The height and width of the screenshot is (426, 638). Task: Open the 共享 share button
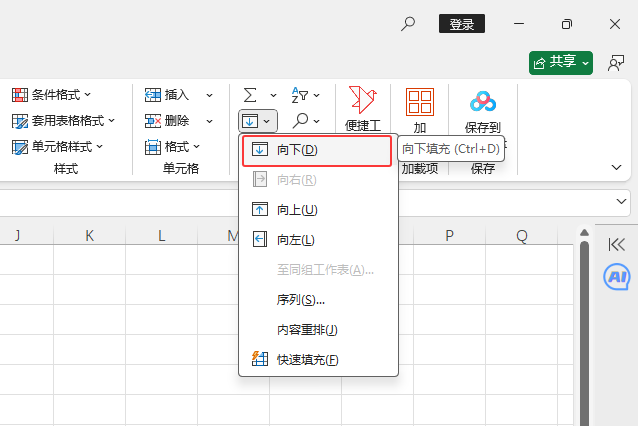click(561, 63)
